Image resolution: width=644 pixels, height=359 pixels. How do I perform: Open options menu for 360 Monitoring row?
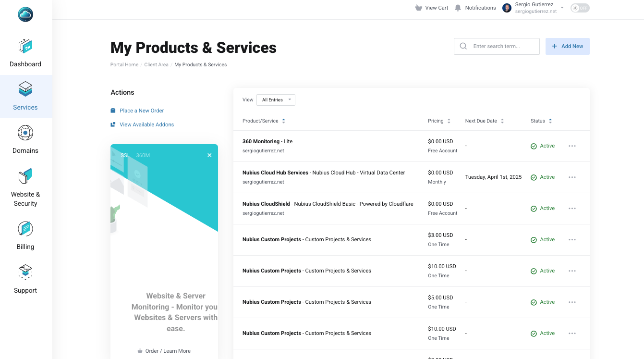[572, 146]
